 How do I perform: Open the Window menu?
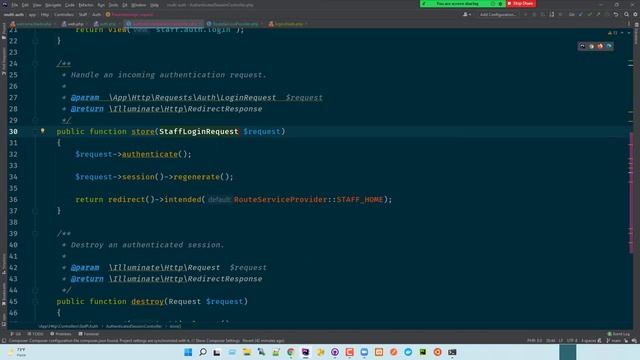pos(139,5)
